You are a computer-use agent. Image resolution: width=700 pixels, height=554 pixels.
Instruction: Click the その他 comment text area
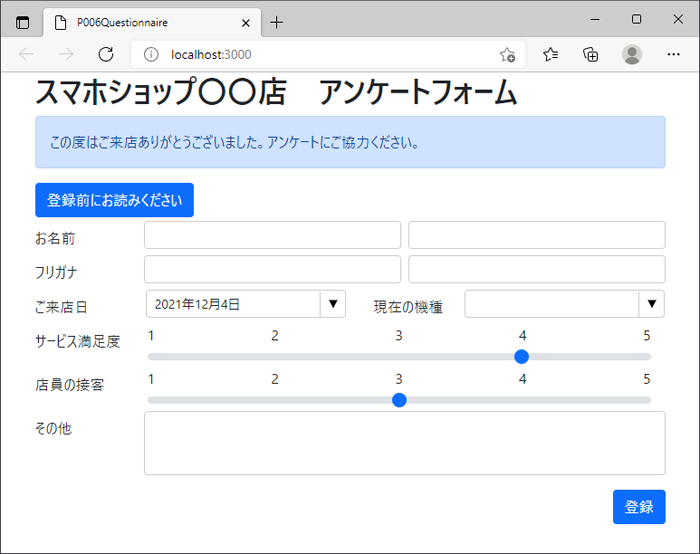[x=404, y=443]
